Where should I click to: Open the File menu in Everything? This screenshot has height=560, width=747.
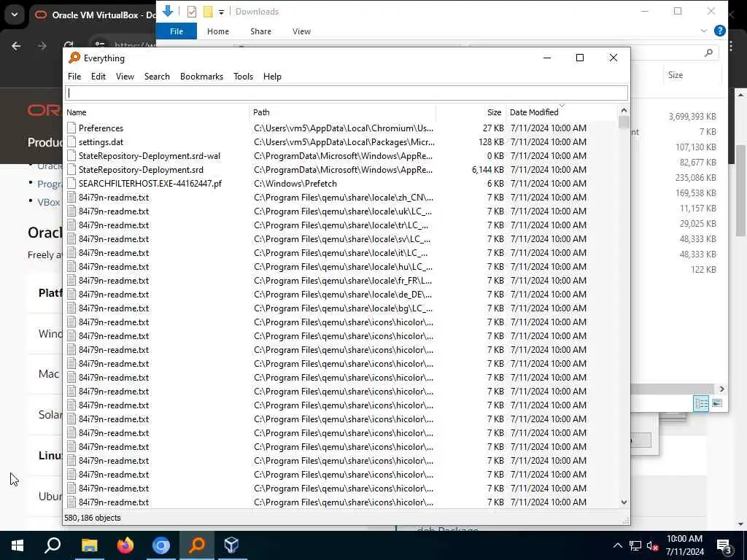[74, 76]
